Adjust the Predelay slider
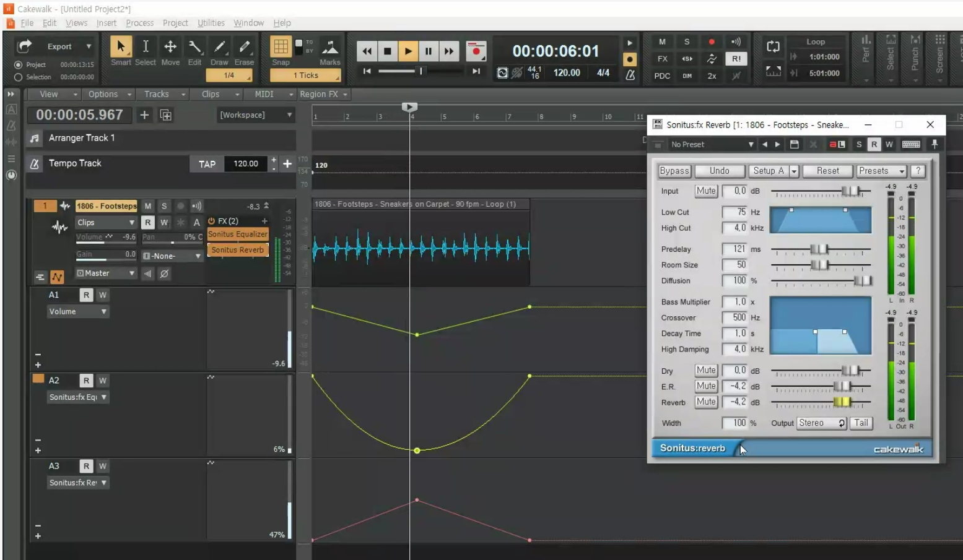 tap(821, 250)
